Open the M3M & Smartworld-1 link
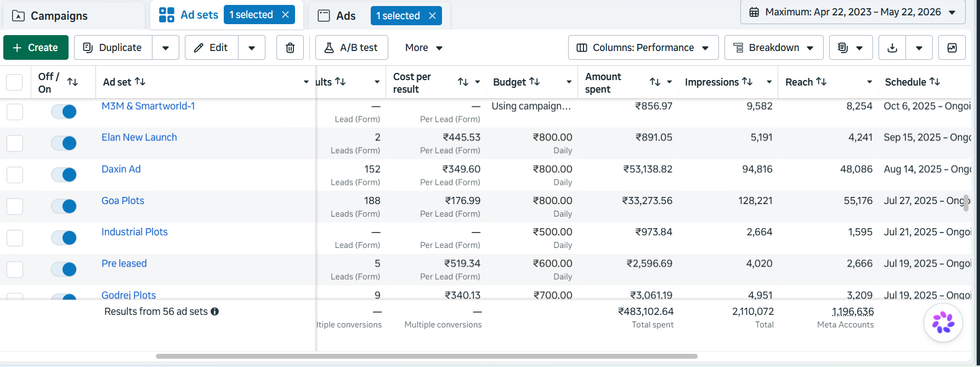This screenshot has height=367, width=980. [148, 106]
